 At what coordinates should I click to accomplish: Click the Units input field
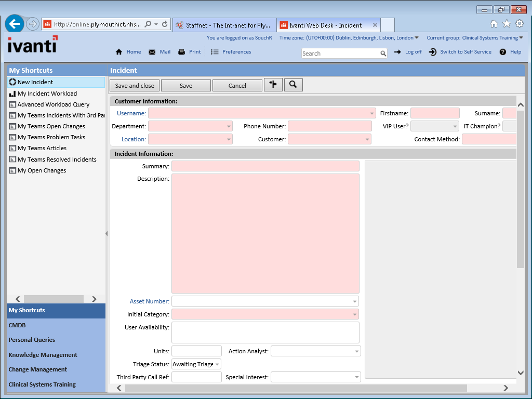tap(196, 351)
